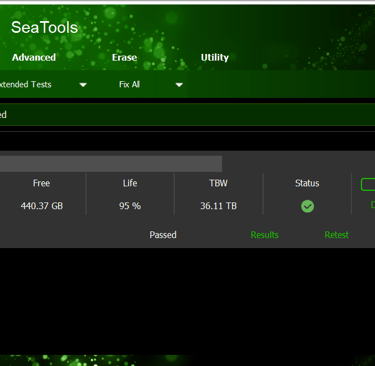
Task: Click the Life column header
Action: 130,183
